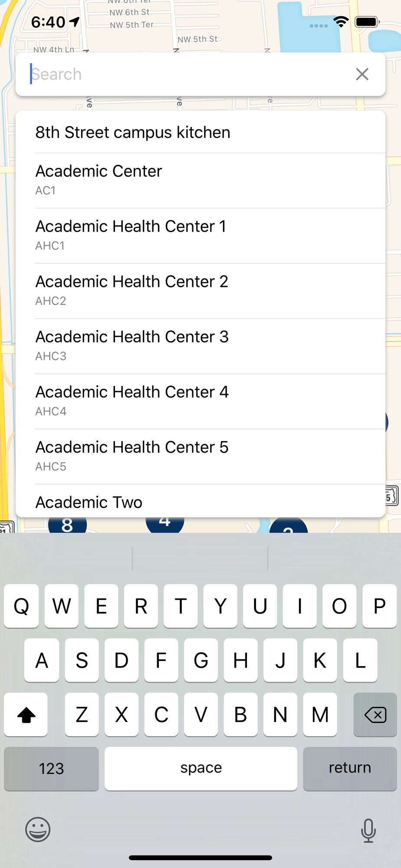Viewport: 401px width, 868px height.
Task: Tap the location arrow in status bar
Action: click(75, 22)
